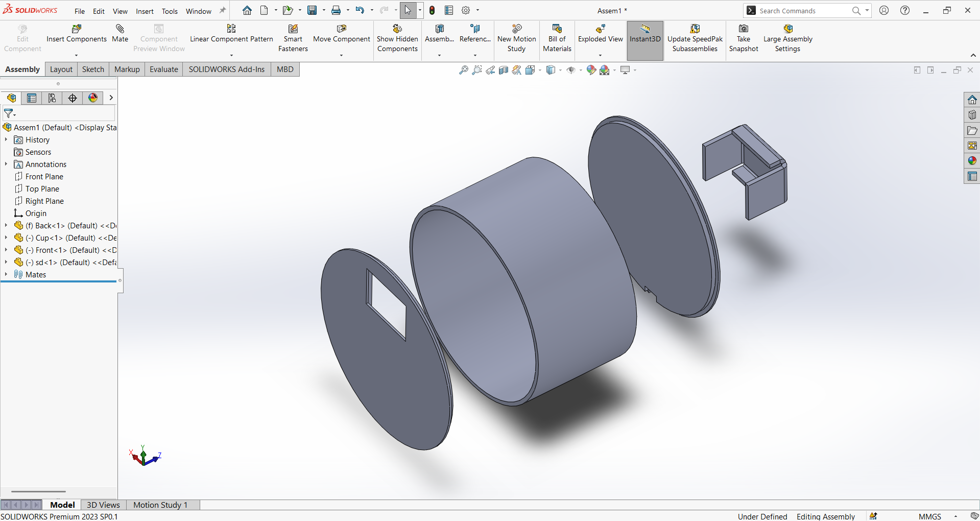Screen dimensions: 980x521
Task: Select the Top Plane item
Action: (x=37, y=188)
